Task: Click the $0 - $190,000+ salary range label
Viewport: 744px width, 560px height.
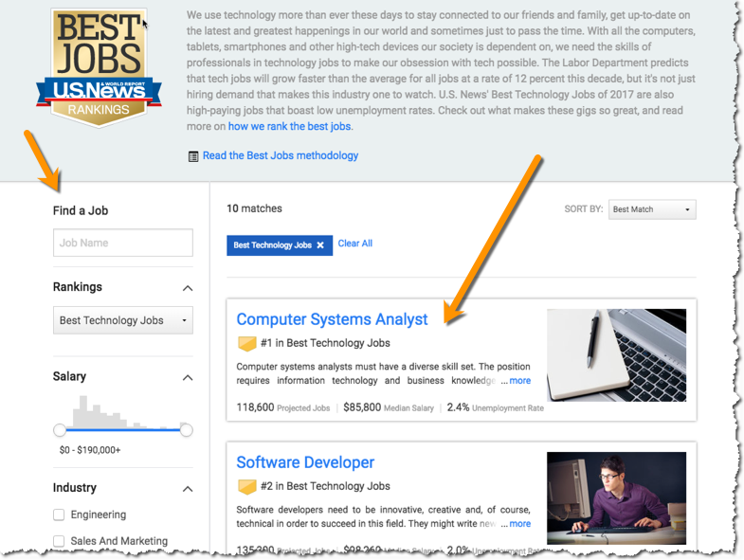Action: point(90,450)
